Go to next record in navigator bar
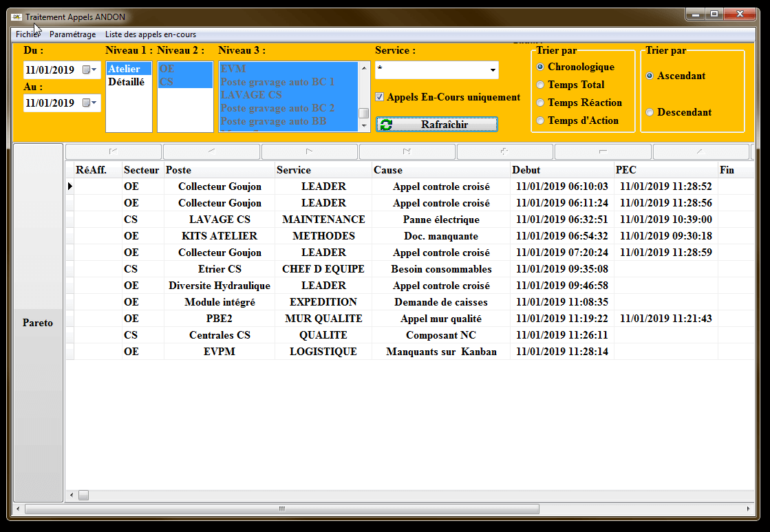Screen dimensions: 770x532 coord(309,152)
